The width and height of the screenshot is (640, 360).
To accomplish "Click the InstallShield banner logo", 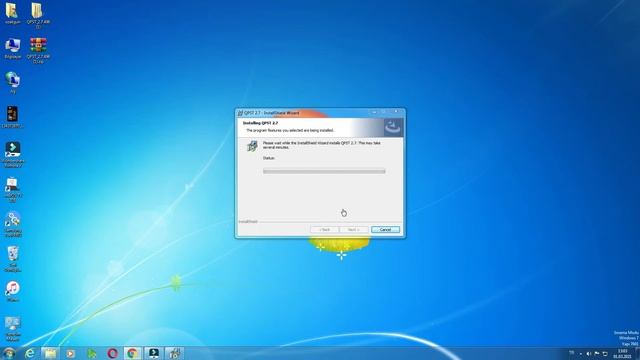I will pos(393,128).
